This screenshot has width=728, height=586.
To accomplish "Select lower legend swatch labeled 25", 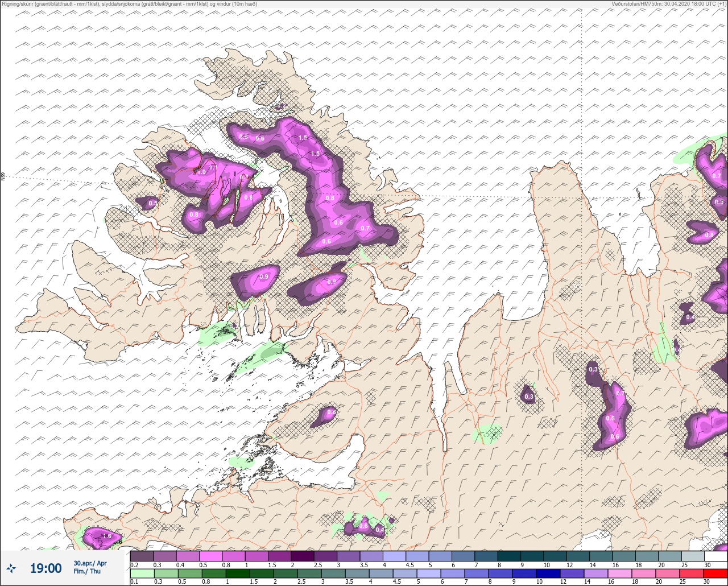I will click(x=692, y=573).
